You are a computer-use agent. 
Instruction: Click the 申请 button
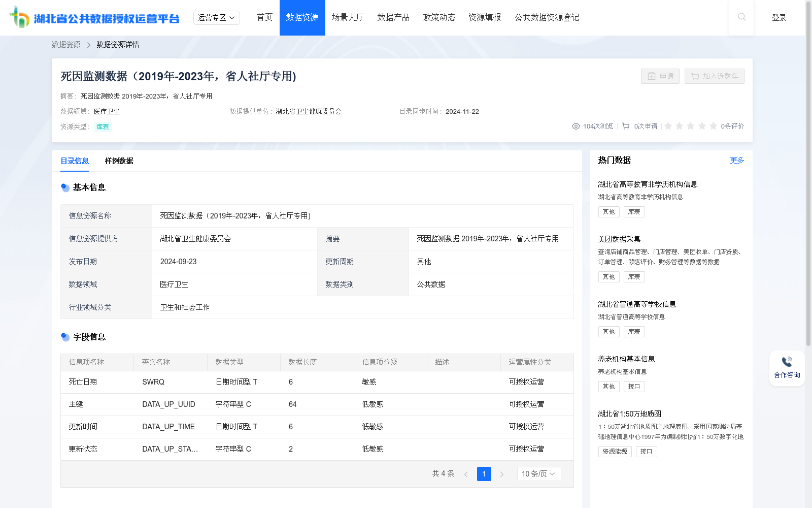click(660, 76)
